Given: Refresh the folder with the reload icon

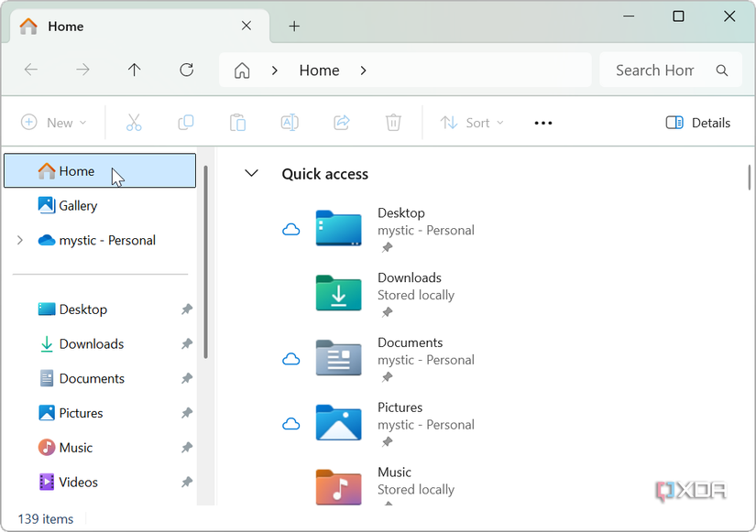Looking at the screenshot, I should (186, 70).
